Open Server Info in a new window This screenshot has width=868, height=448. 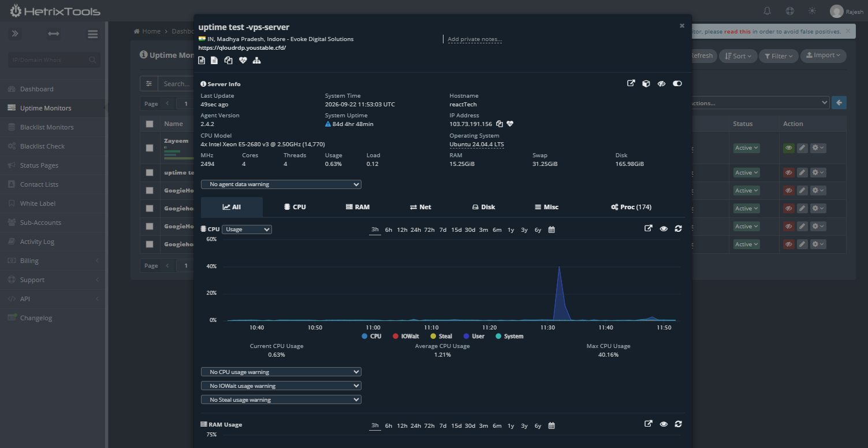click(x=631, y=83)
